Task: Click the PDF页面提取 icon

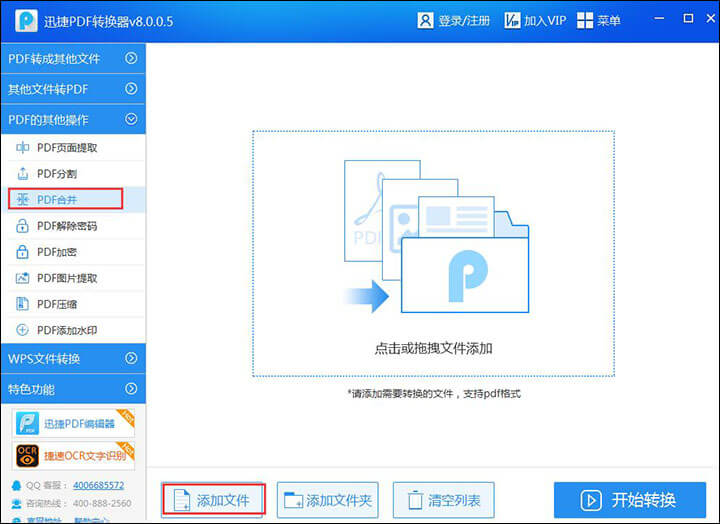Action: coord(22,147)
